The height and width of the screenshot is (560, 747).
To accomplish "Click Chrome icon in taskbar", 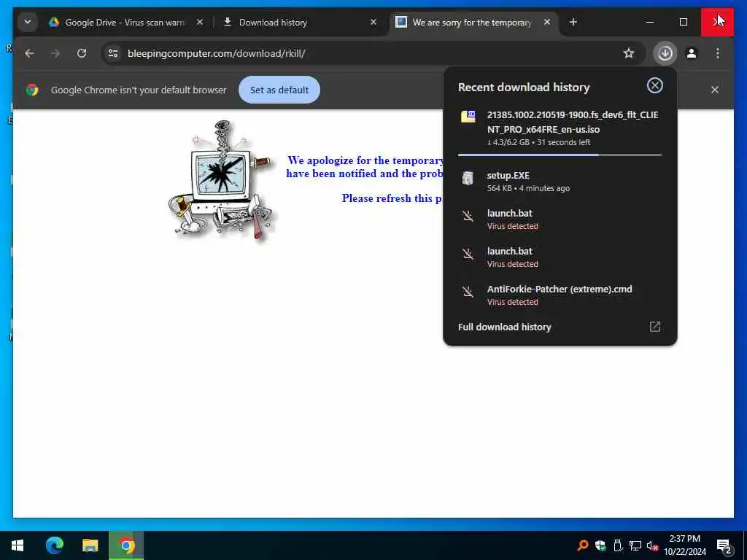I will point(126,545).
